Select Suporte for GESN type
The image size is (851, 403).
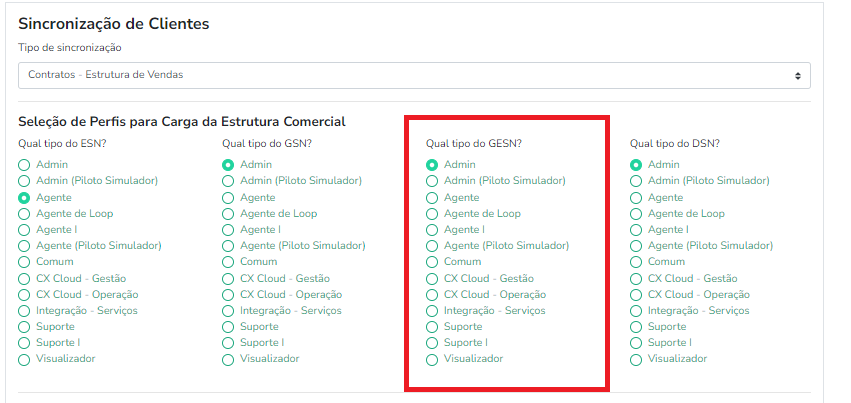coord(432,327)
